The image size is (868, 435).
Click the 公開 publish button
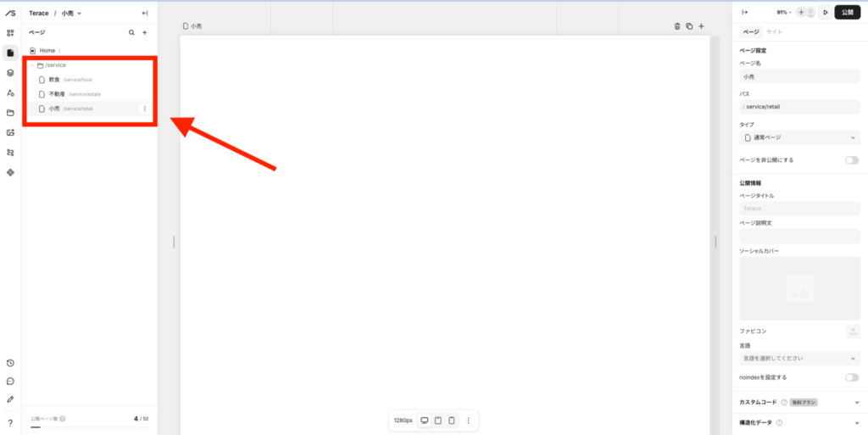click(x=848, y=12)
